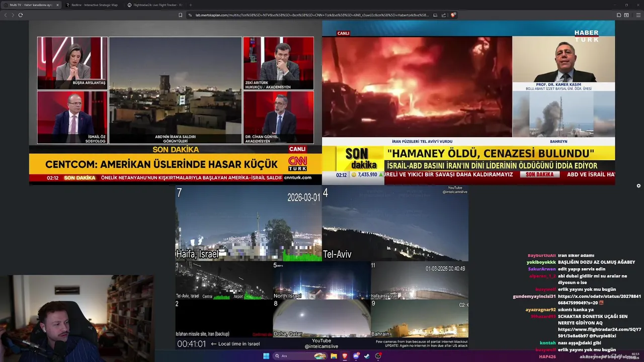This screenshot has height=362, width=644.
Task: Click the share icon in address bar
Action: coord(444,15)
